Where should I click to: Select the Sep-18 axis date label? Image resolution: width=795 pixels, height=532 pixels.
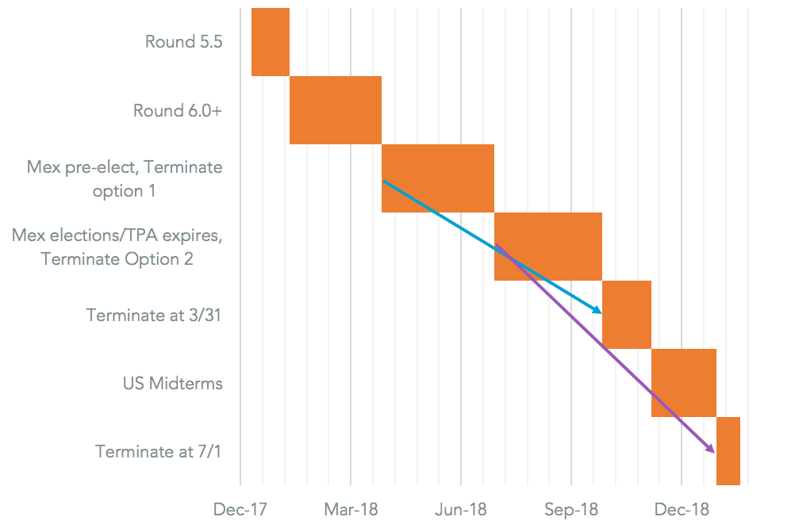pyautogui.click(x=571, y=509)
